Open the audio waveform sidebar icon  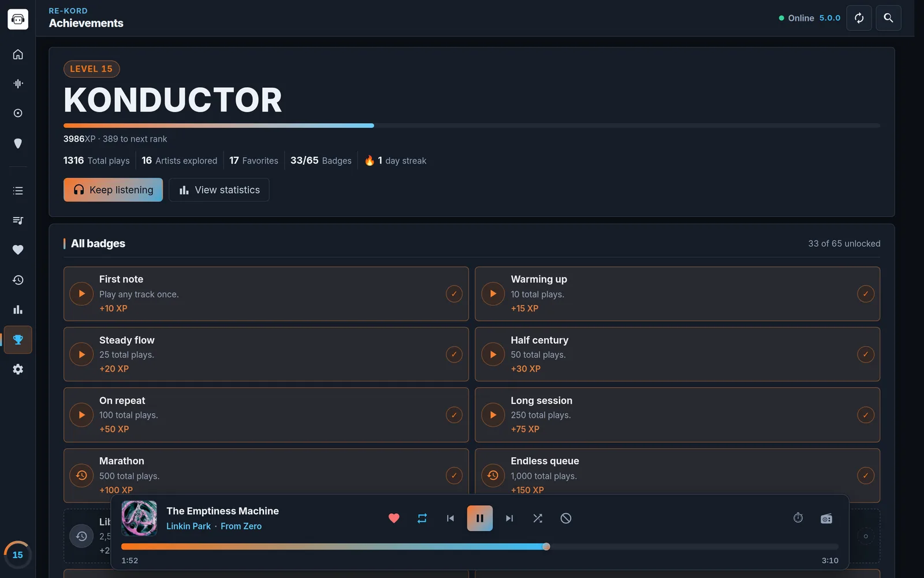[x=18, y=84]
